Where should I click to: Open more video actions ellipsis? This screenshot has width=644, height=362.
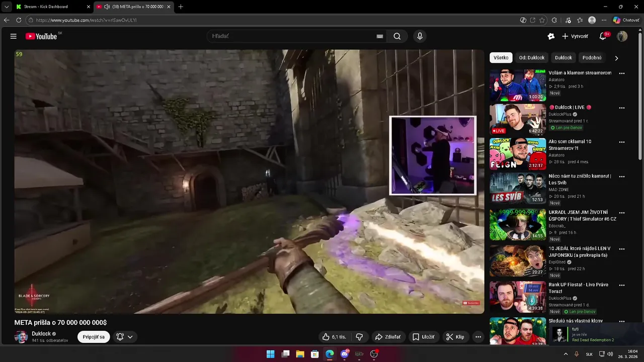coord(478,337)
